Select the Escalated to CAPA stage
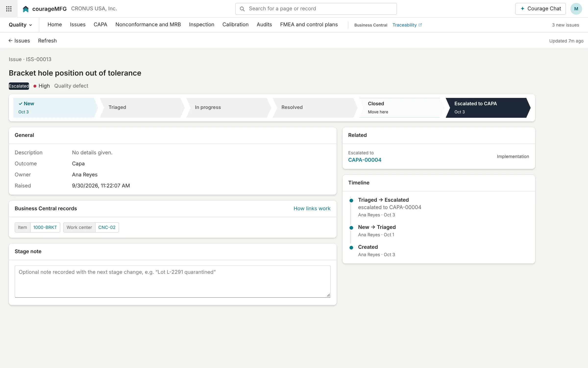588x368 pixels. click(x=488, y=108)
